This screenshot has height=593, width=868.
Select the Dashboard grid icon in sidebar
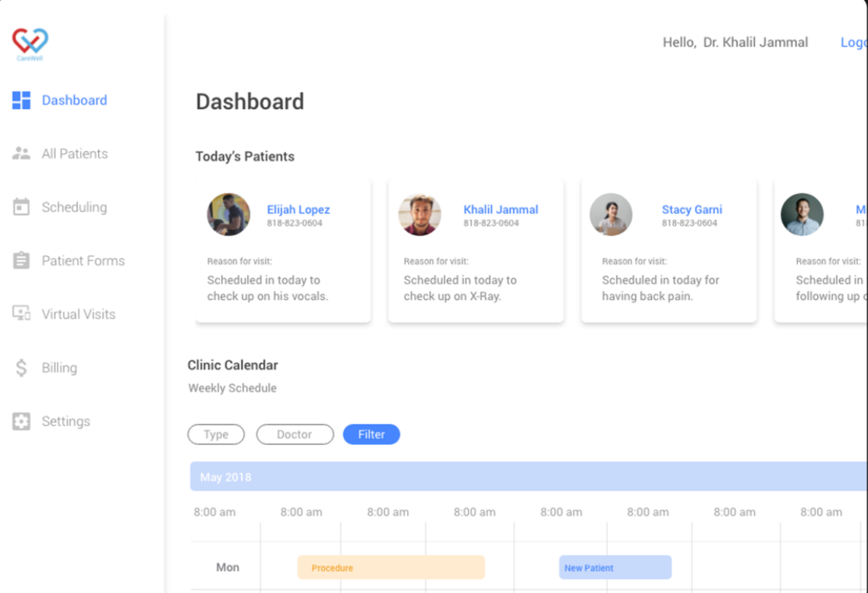(21, 100)
